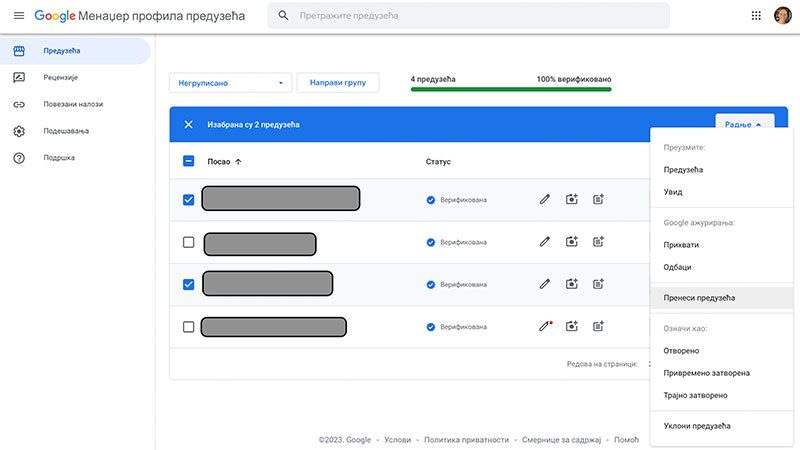Click the Предузећа storefront sidebar icon

pyautogui.click(x=19, y=51)
